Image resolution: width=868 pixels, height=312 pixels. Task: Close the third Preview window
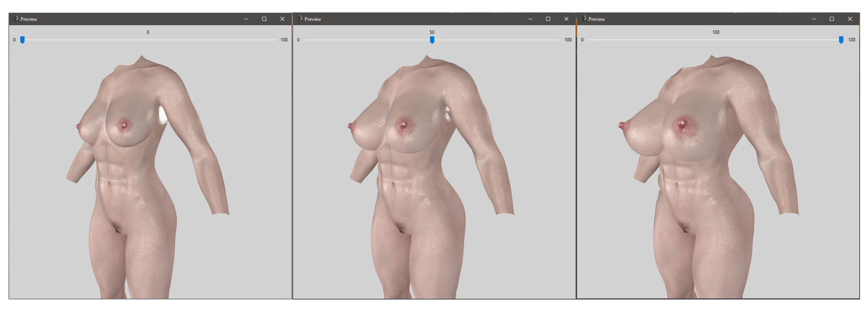(850, 19)
